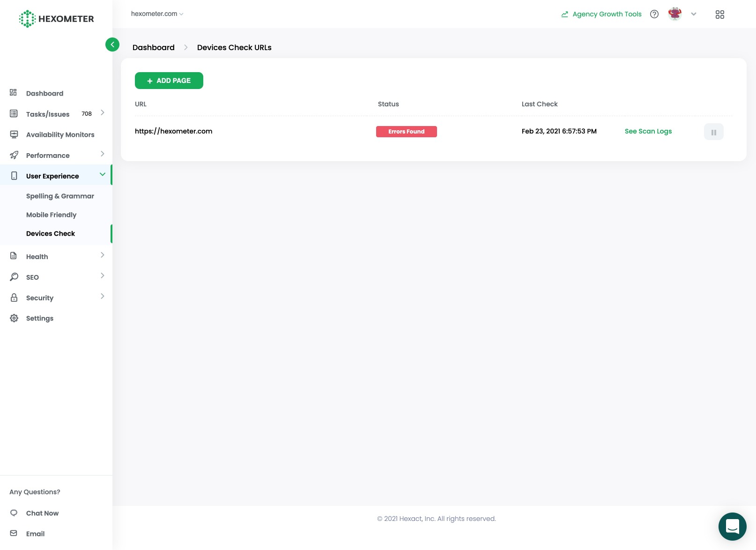
Task: Click the Status column header
Action: (388, 104)
